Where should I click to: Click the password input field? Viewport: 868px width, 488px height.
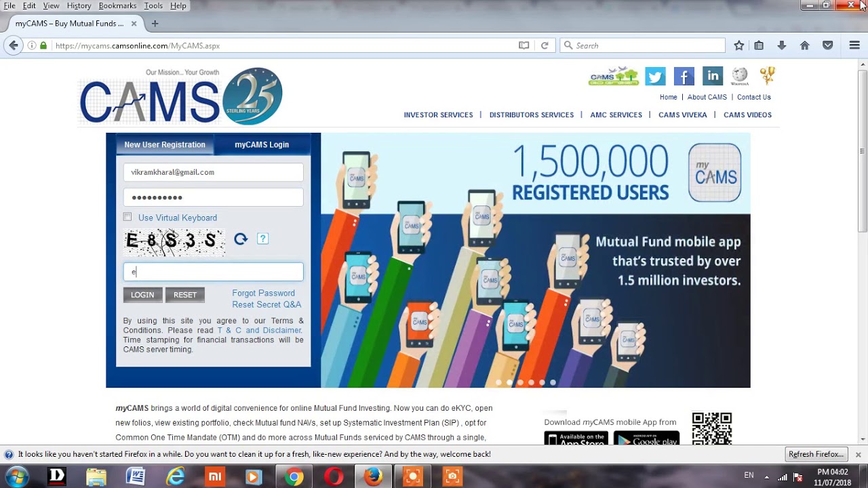(x=213, y=197)
